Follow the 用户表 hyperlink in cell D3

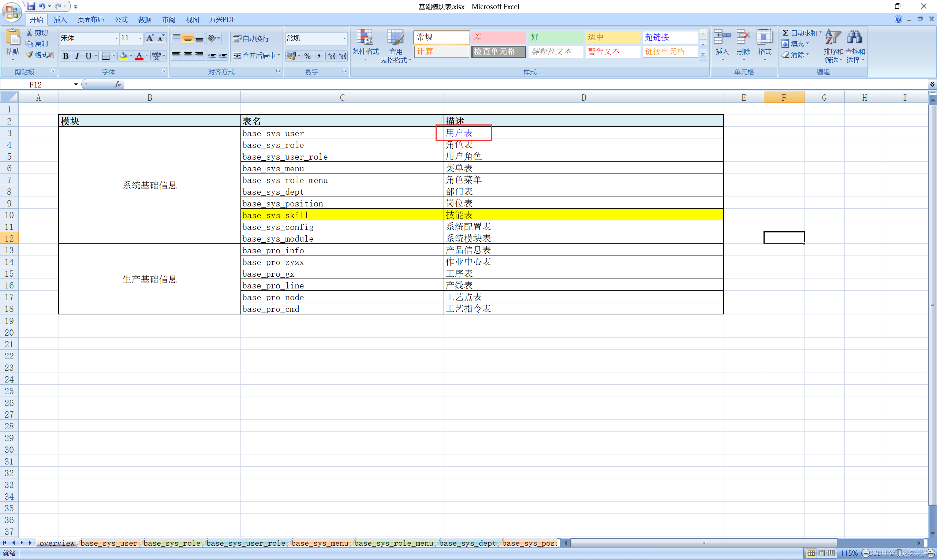point(459,133)
